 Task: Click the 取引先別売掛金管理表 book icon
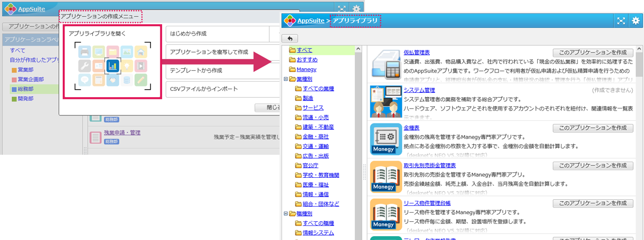[x=386, y=177]
